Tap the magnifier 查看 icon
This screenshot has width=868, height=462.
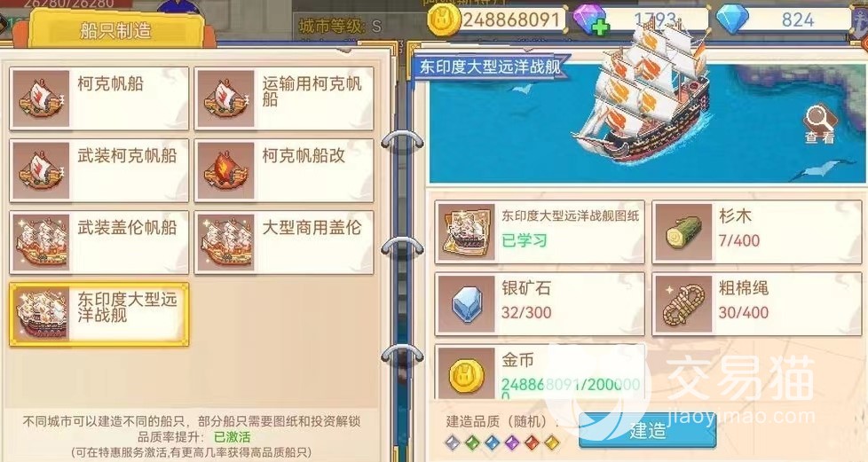pyautogui.click(x=820, y=124)
